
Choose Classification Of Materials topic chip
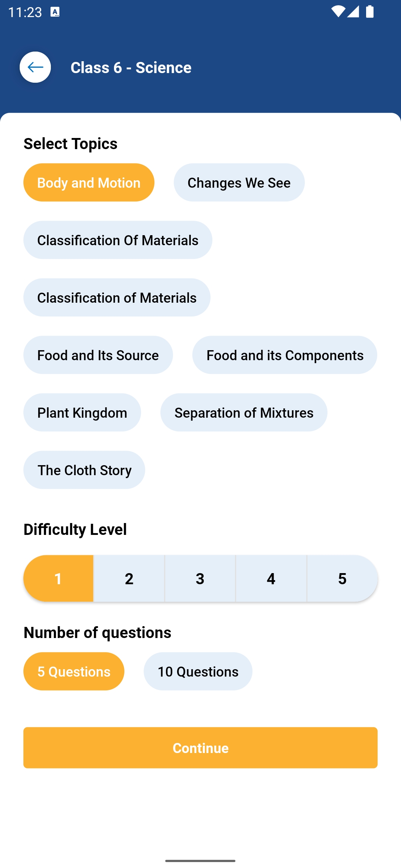(x=118, y=240)
